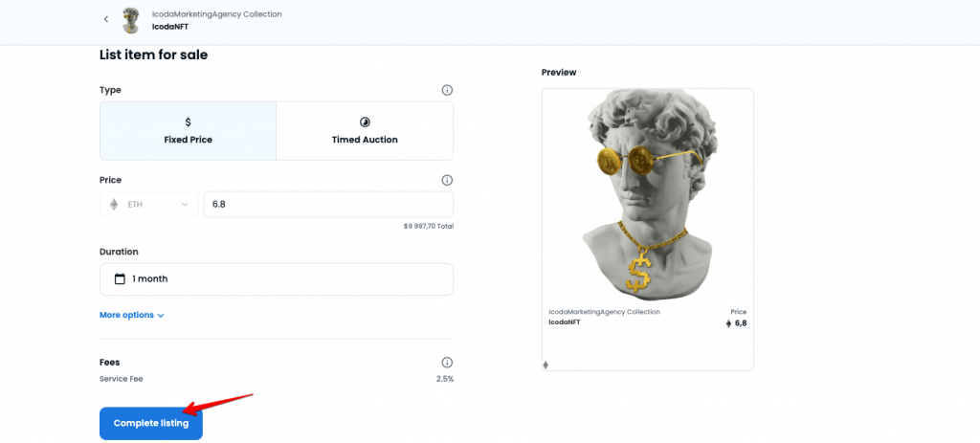Select the Timed Auction sale type
980x443 pixels.
tap(365, 130)
